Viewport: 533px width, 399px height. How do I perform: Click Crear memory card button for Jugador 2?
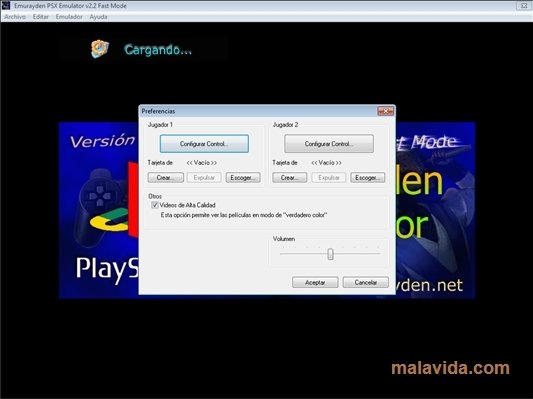290,177
